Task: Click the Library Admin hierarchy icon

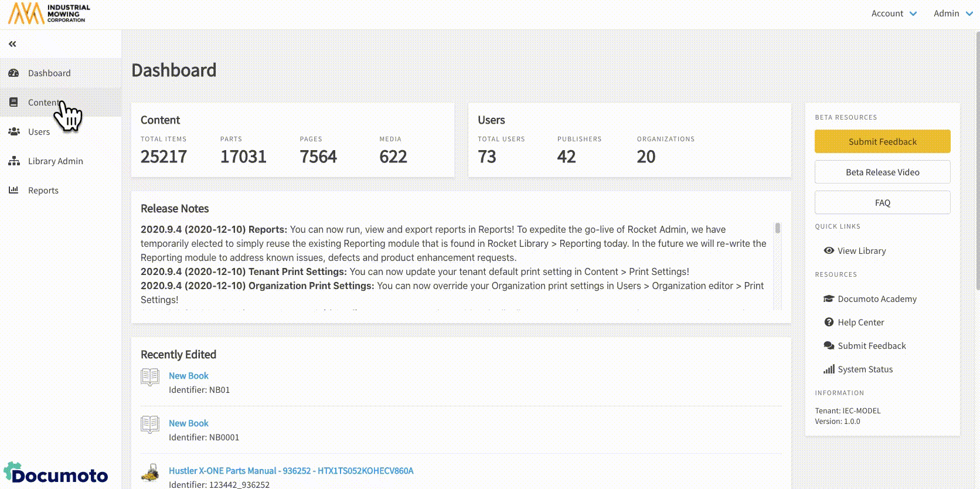Action: 14,161
